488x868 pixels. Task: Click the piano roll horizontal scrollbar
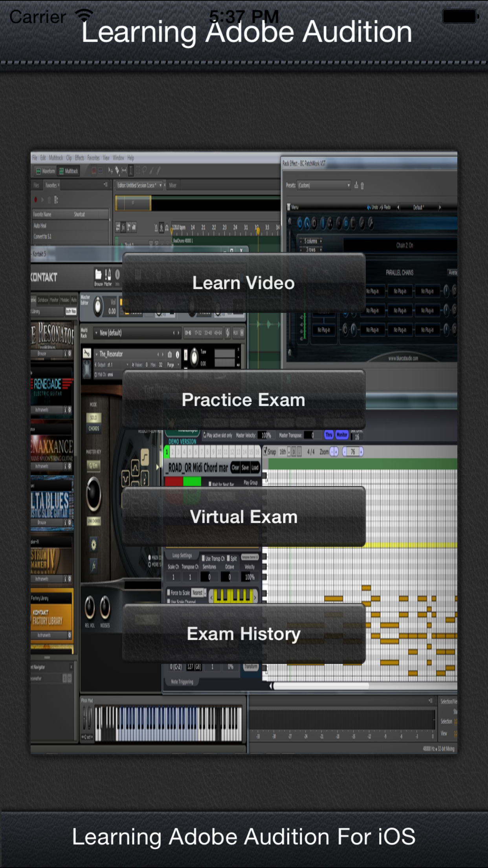321,686
